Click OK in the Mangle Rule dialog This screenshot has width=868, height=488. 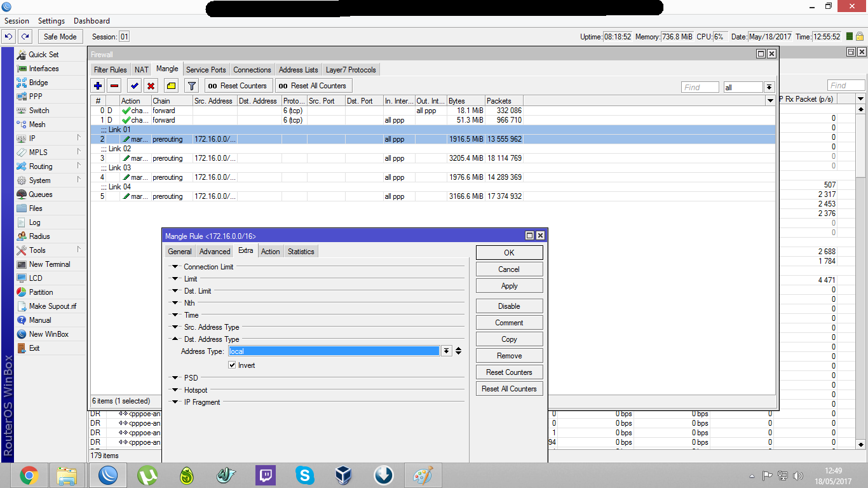tap(510, 253)
